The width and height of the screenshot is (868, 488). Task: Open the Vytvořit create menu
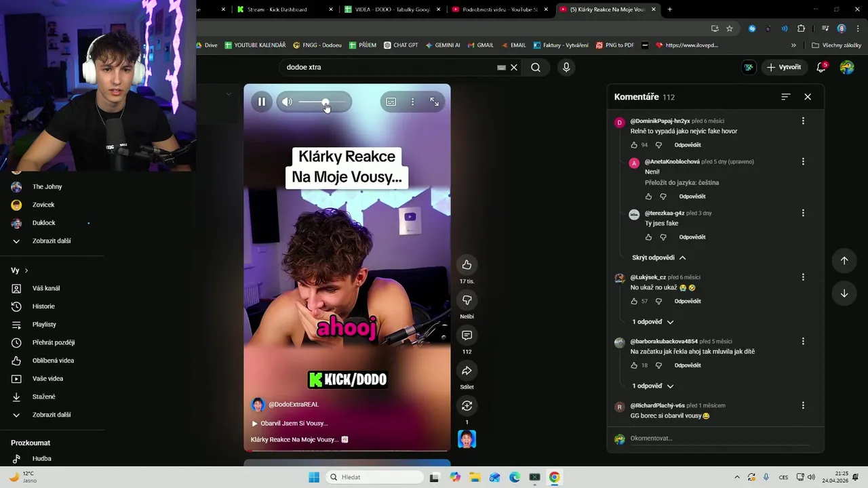[x=784, y=67]
